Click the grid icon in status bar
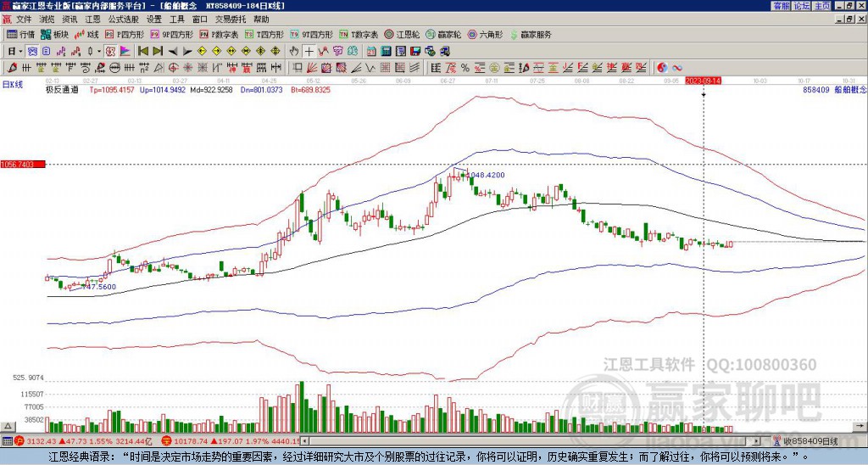Viewport: 868px width, 465px height. coord(7,442)
